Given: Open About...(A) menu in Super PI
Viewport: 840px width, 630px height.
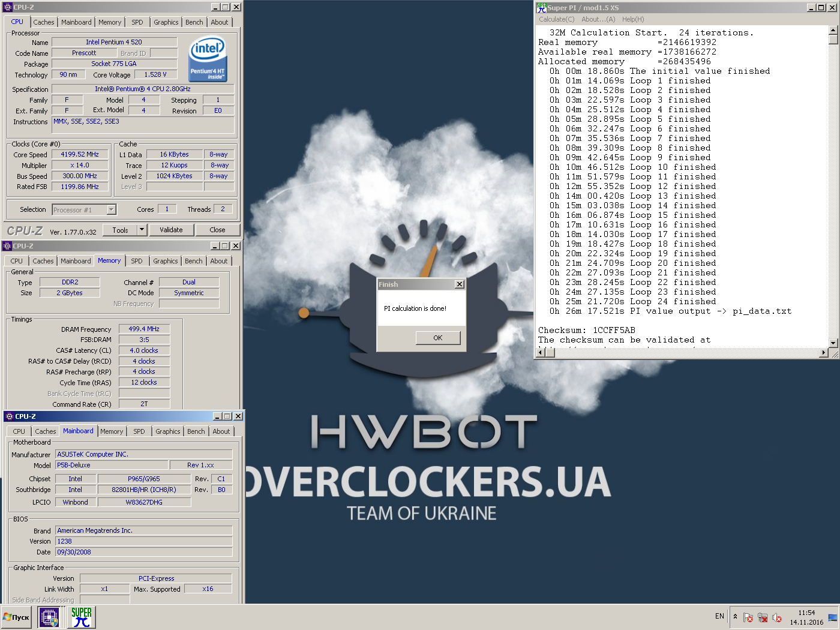Looking at the screenshot, I should click(598, 19).
